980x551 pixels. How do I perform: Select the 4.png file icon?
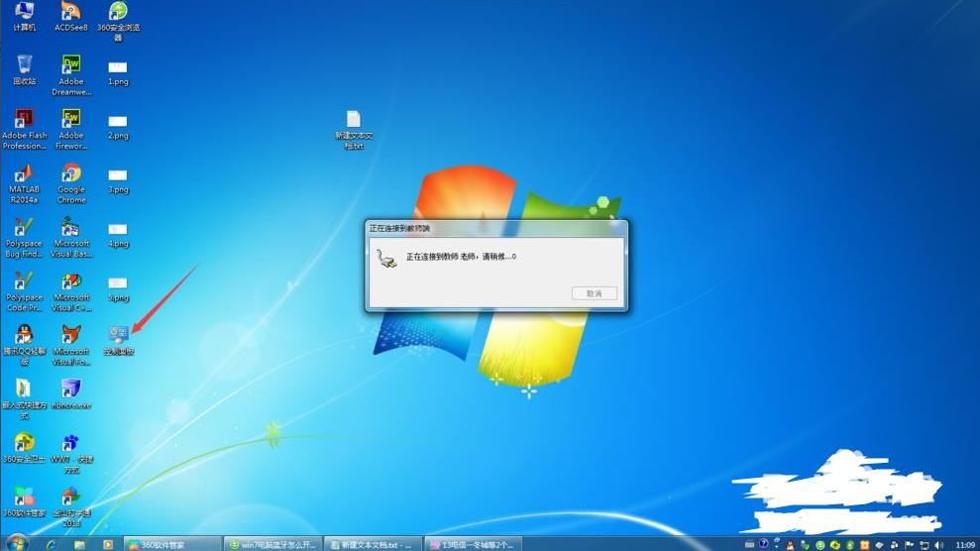118,236
